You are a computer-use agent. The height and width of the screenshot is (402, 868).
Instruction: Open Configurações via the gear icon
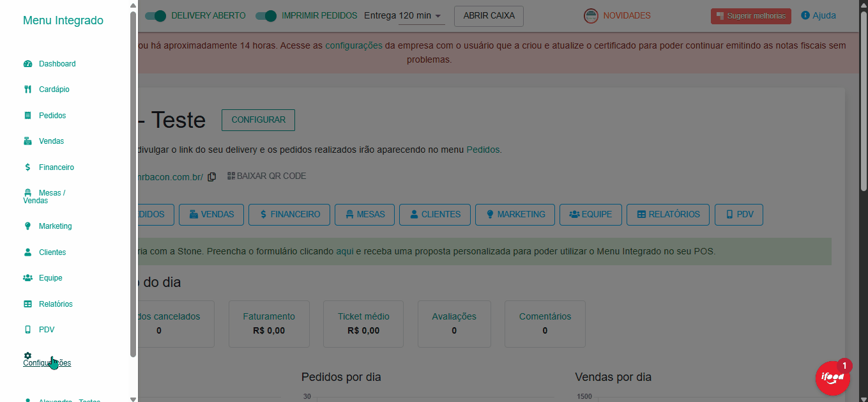27,355
